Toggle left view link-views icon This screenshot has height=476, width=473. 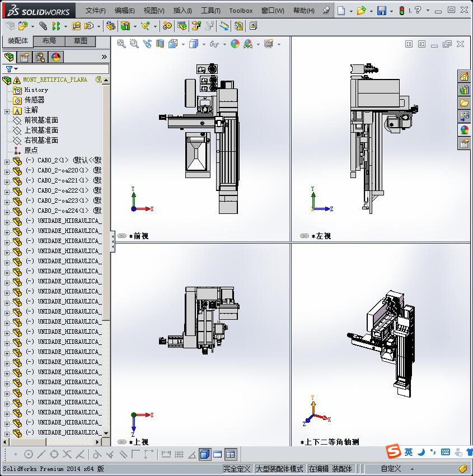(305, 236)
